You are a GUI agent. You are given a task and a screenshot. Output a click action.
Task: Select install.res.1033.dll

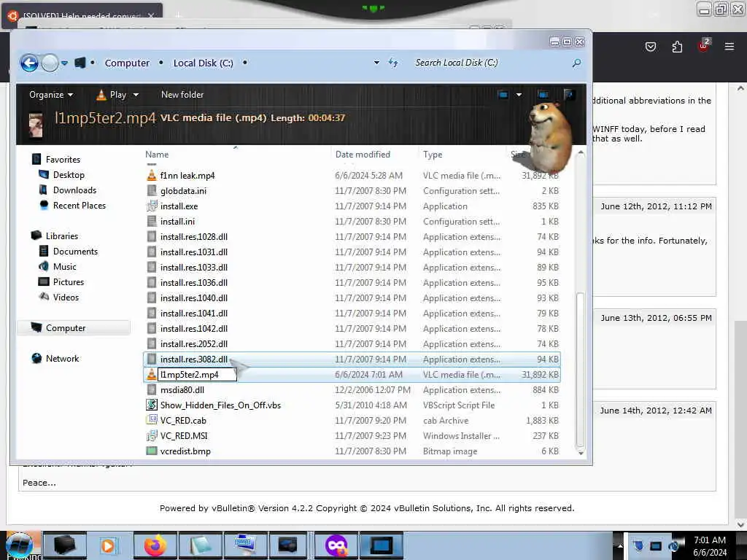tap(194, 267)
